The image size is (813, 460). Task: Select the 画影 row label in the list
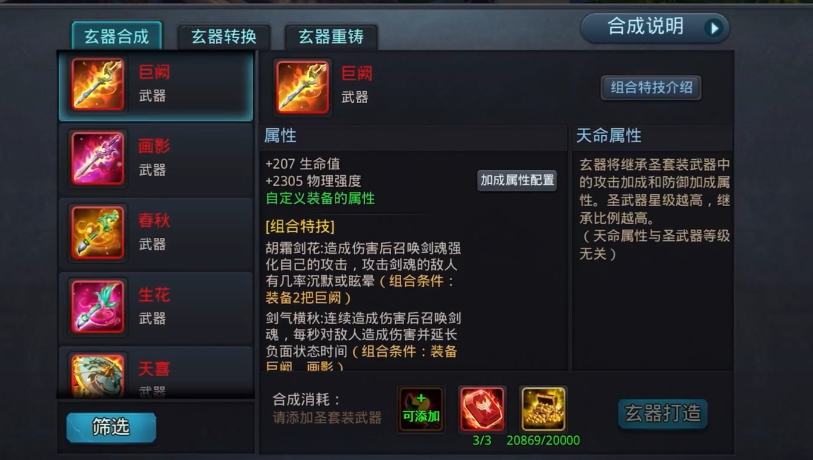click(x=154, y=146)
